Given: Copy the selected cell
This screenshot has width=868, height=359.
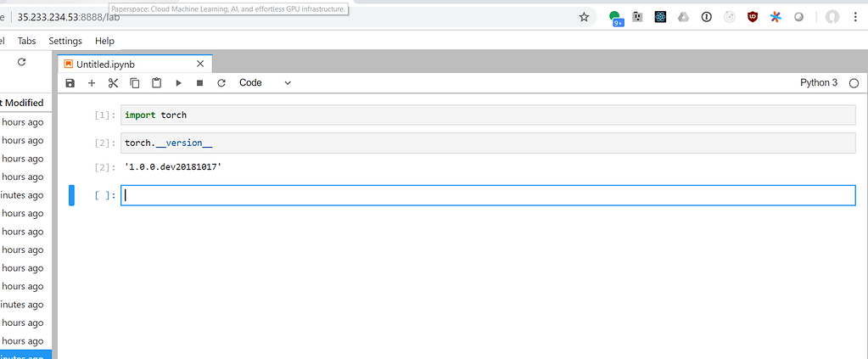Looking at the screenshot, I should point(135,83).
